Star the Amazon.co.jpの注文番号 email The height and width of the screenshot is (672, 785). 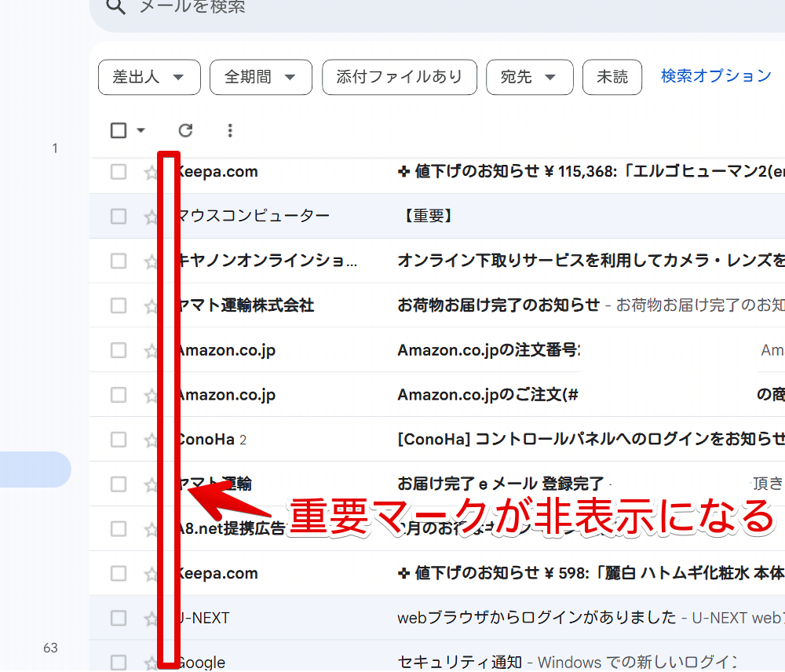[x=151, y=351]
